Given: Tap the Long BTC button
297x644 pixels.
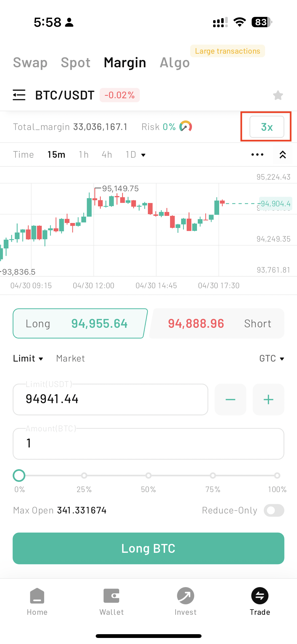Looking at the screenshot, I should pyautogui.click(x=148, y=548).
